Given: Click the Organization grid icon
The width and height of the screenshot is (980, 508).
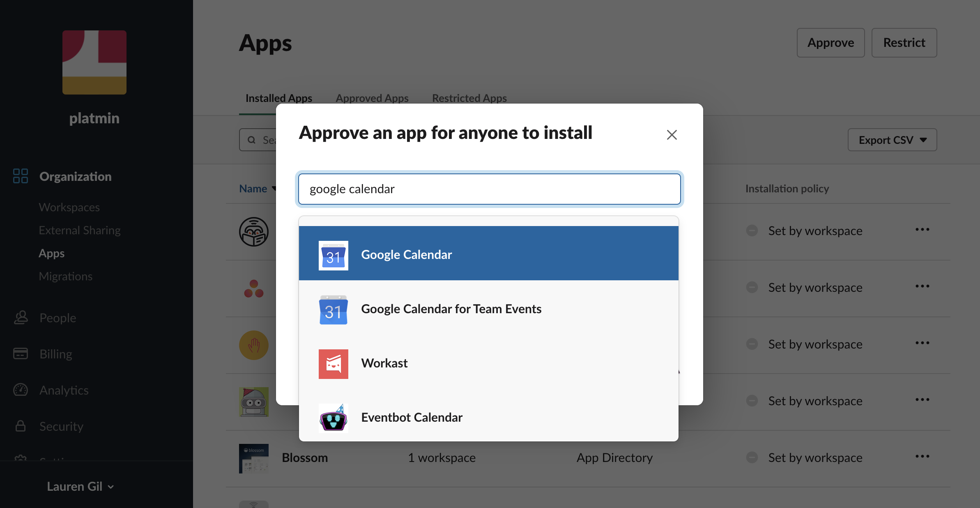Looking at the screenshot, I should pos(21,176).
